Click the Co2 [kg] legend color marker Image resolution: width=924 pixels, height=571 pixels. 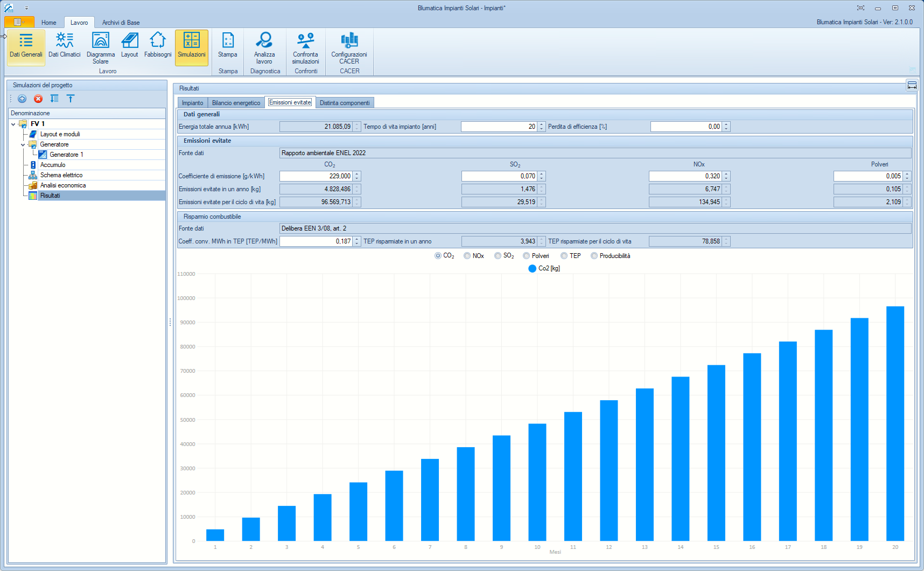[x=532, y=268]
